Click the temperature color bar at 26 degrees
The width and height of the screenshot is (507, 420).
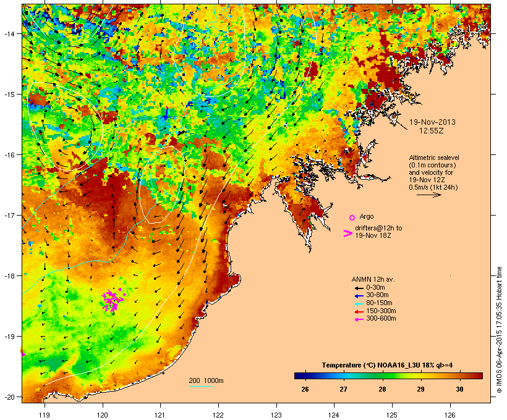[305, 376]
